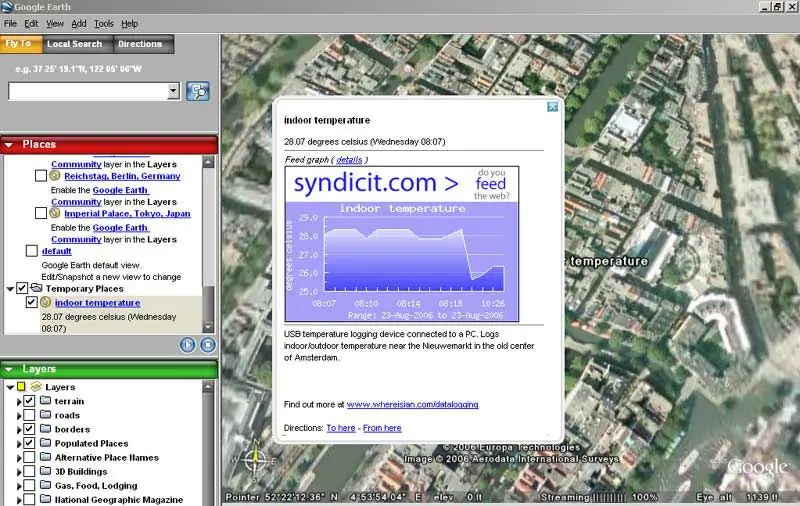Expand the borders layer node
800x506 pixels.
(x=19, y=430)
